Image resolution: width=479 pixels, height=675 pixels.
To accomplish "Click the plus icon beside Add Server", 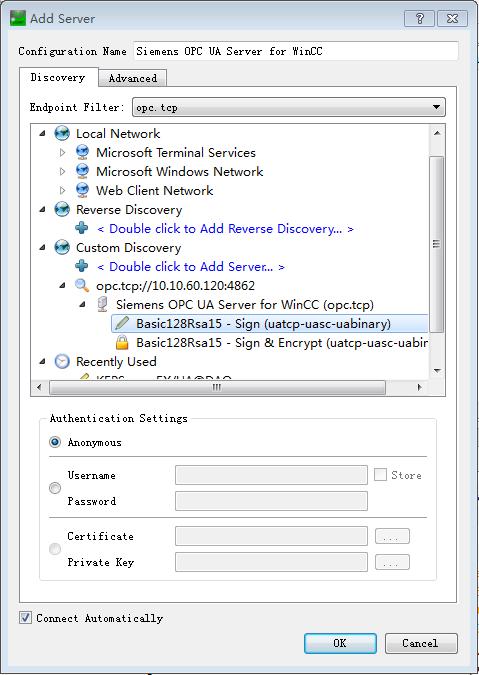I will (x=82, y=266).
